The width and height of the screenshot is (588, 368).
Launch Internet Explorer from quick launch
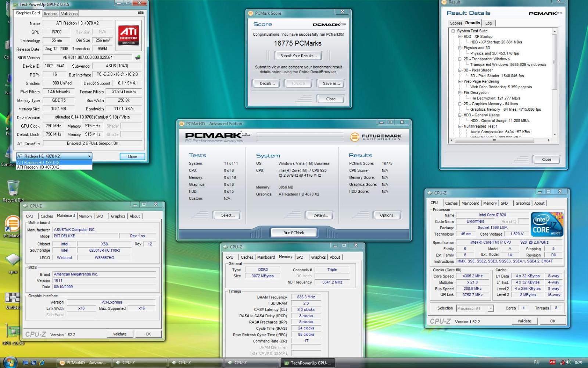click(42, 363)
